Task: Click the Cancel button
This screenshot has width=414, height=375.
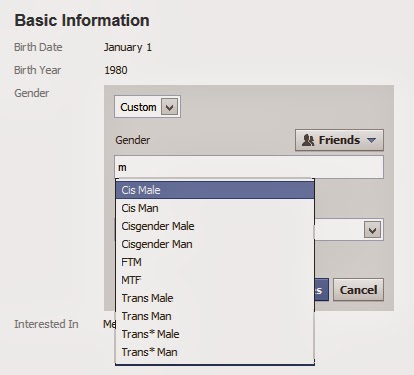Action: [358, 290]
